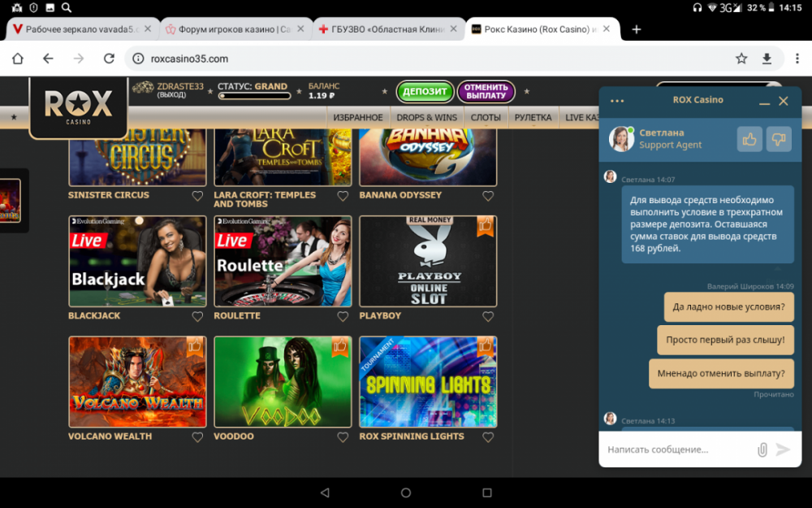Click the ОТМЕНИТЬ ВЫПЛАТУ button
The height and width of the screenshot is (508, 812).
(x=486, y=92)
